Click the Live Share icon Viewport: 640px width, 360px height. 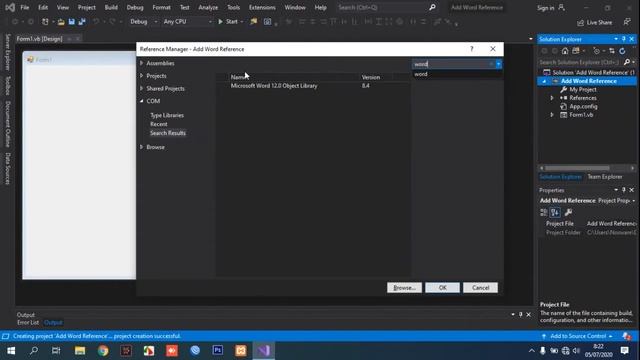(x=581, y=23)
